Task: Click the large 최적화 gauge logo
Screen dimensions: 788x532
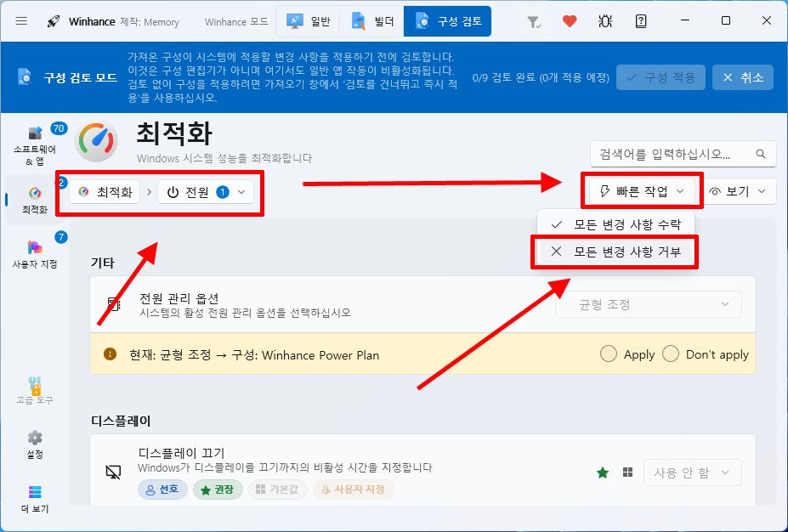Action: (96, 140)
